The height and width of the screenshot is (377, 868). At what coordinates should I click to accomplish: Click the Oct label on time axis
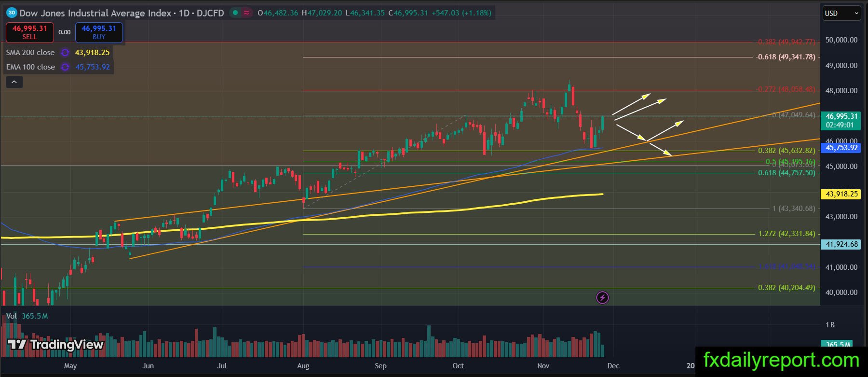point(458,366)
